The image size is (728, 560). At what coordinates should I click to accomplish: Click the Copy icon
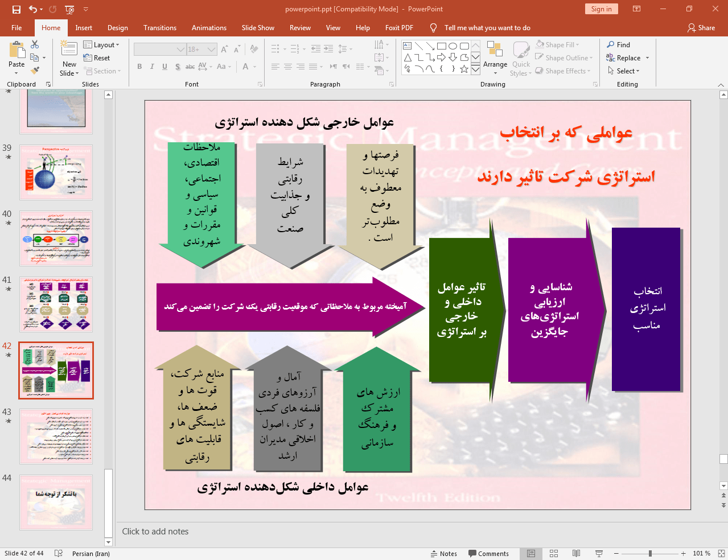coord(35,57)
